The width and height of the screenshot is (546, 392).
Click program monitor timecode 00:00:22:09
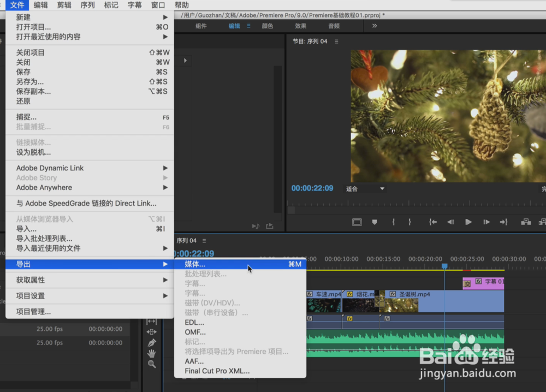click(312, 188)
